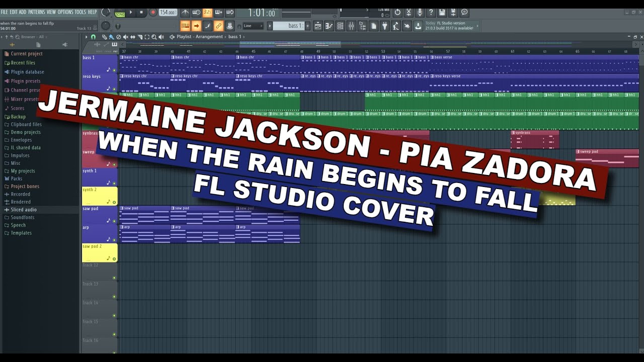Viewport: 644px width, 362px height.
Task: Toggle the 3.2.1 countdown before recording
Action: coord(207,12)
